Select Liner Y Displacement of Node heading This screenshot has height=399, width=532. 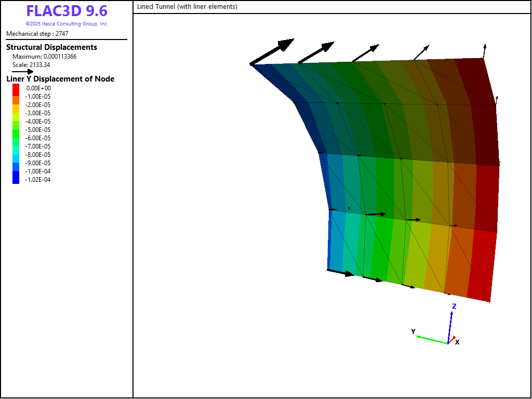(60, 79)
